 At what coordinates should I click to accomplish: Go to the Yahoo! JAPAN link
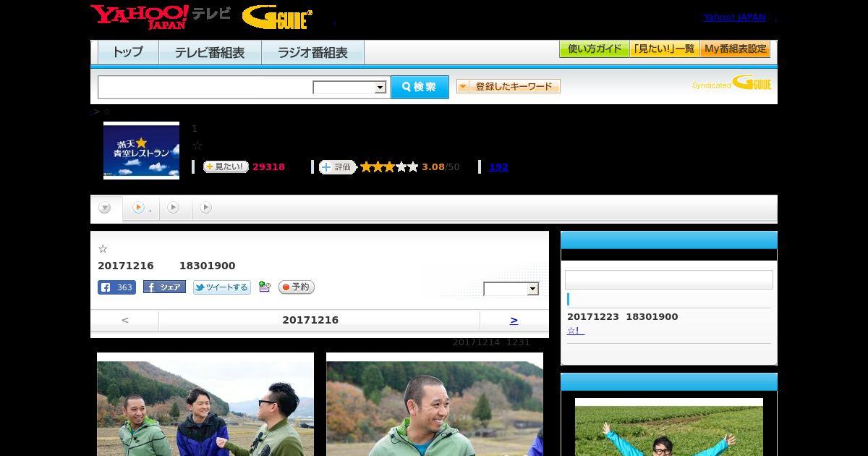(x=734, y=17)
